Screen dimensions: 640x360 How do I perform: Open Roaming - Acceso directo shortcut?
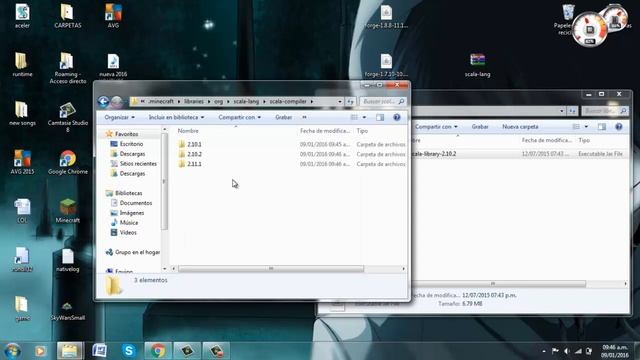coord(68,68)
